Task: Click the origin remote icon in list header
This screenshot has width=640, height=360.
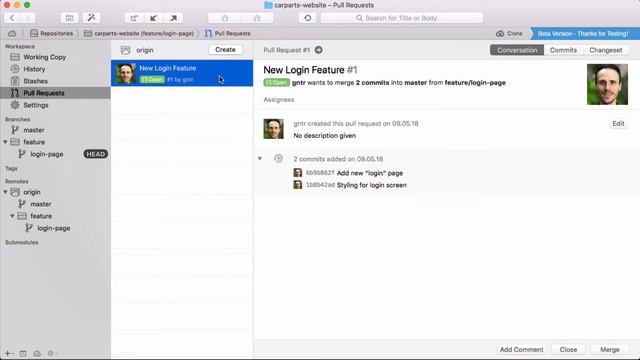Action: click(125, 50)
